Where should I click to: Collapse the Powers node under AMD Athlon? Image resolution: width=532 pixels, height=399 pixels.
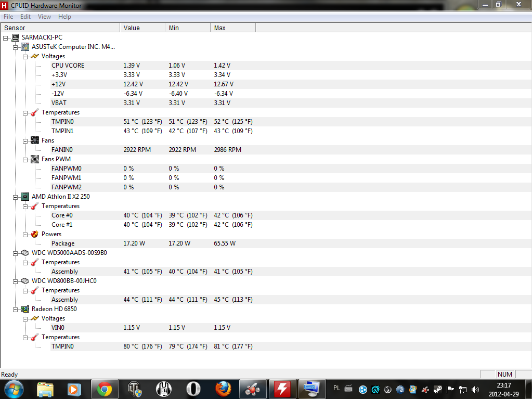tap(25, 234)
